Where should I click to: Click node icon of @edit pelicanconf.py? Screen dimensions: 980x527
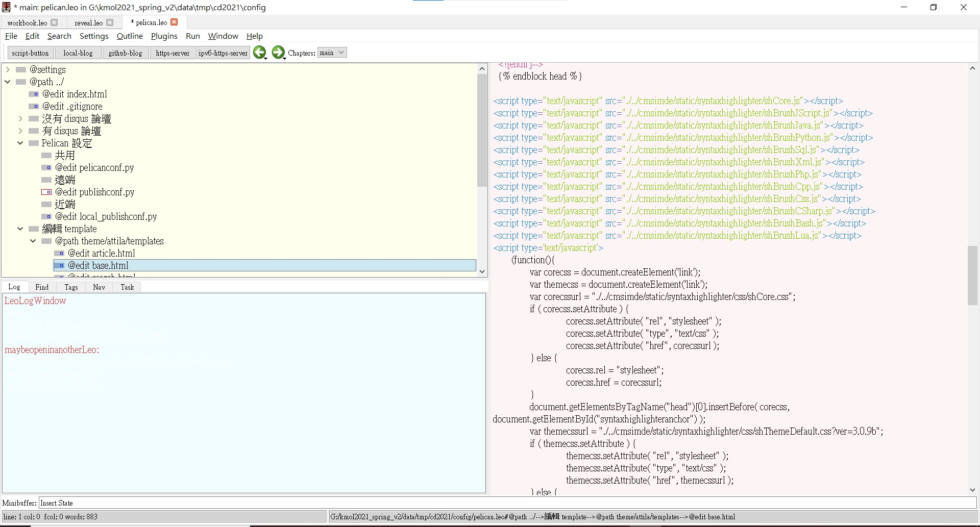pos(46,167)
